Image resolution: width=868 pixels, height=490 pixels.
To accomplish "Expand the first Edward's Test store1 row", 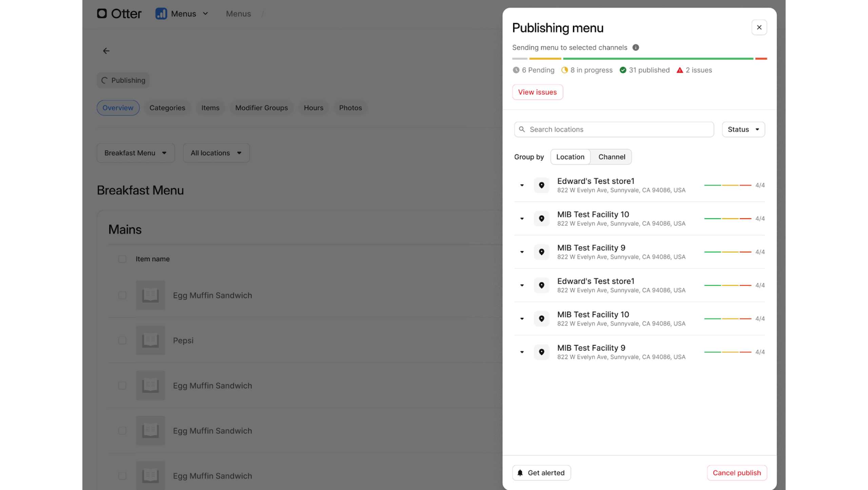I will point(522,185).
